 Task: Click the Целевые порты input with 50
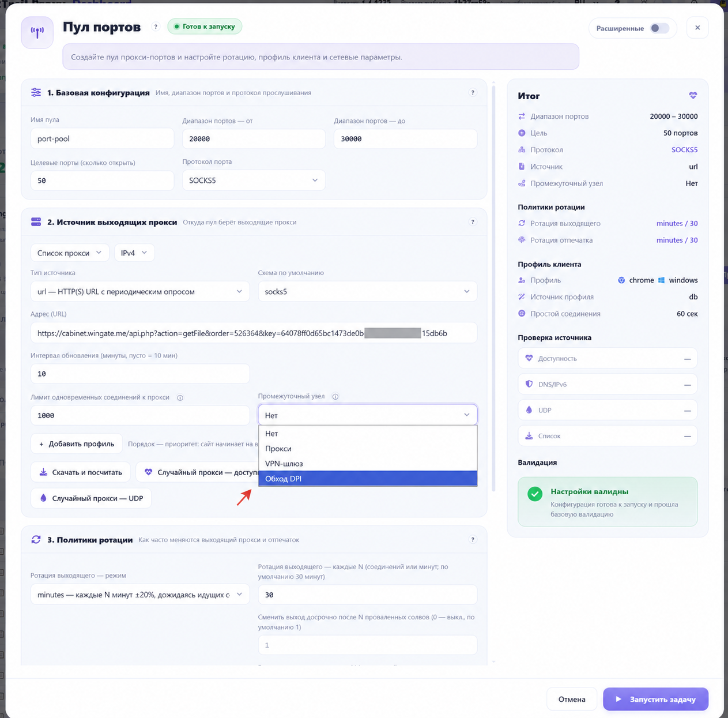(102, 181)
